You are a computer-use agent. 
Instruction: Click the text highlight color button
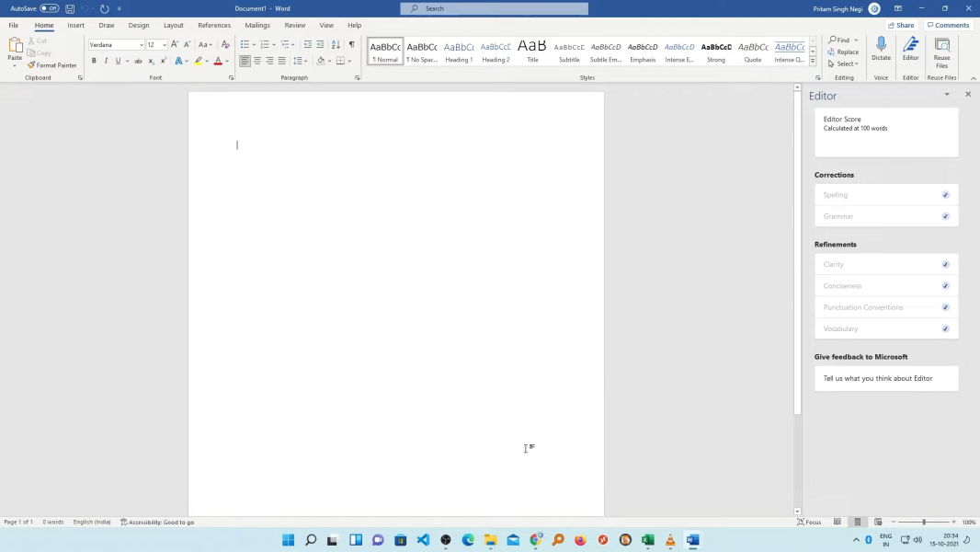pos(199,61)
